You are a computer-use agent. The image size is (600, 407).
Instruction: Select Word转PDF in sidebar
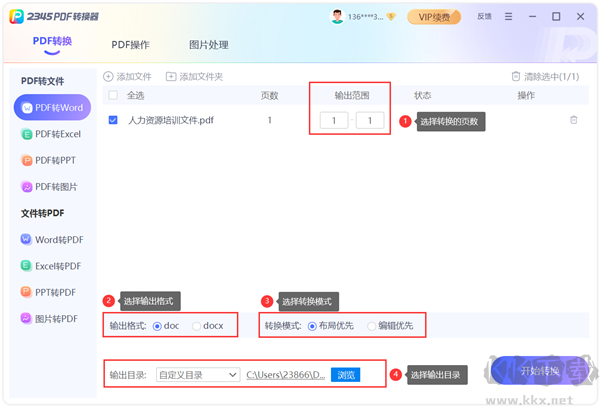click(x=52, y=240)
